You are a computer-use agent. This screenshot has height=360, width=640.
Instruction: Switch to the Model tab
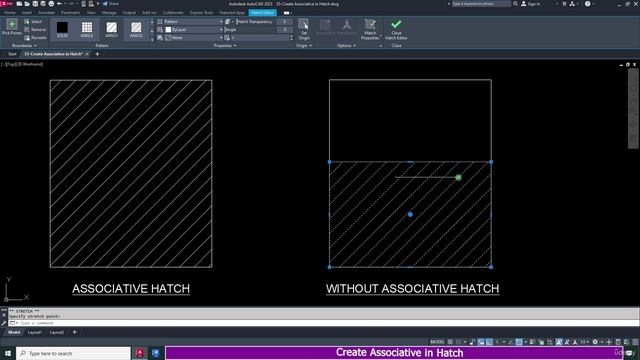pyautogui.click(x=14, y=332)
